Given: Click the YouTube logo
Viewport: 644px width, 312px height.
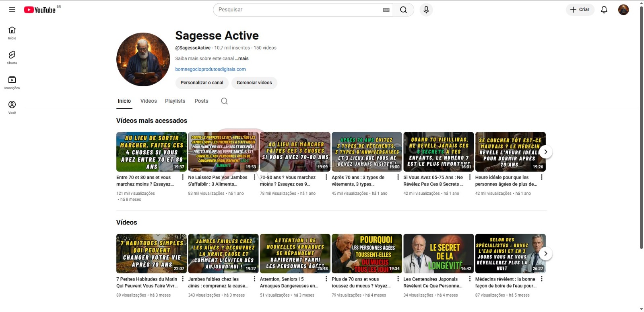Looking at the screenshot, I should 40,10.
